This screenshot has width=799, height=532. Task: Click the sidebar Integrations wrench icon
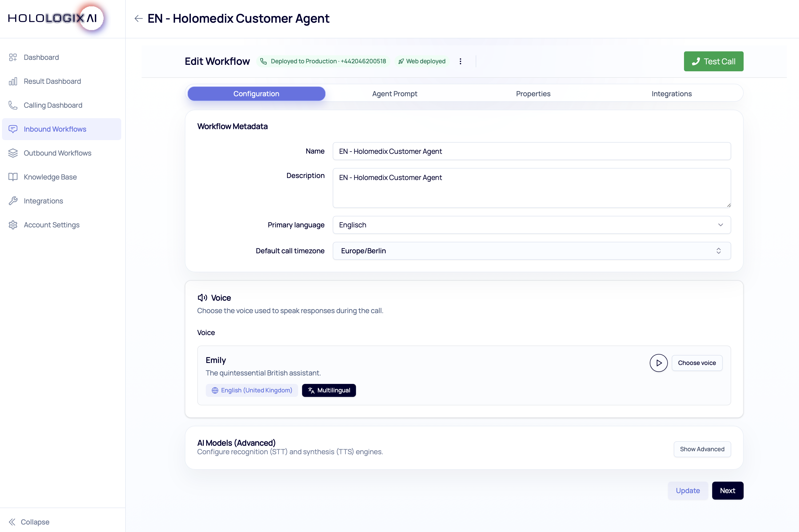pos(13,201)
